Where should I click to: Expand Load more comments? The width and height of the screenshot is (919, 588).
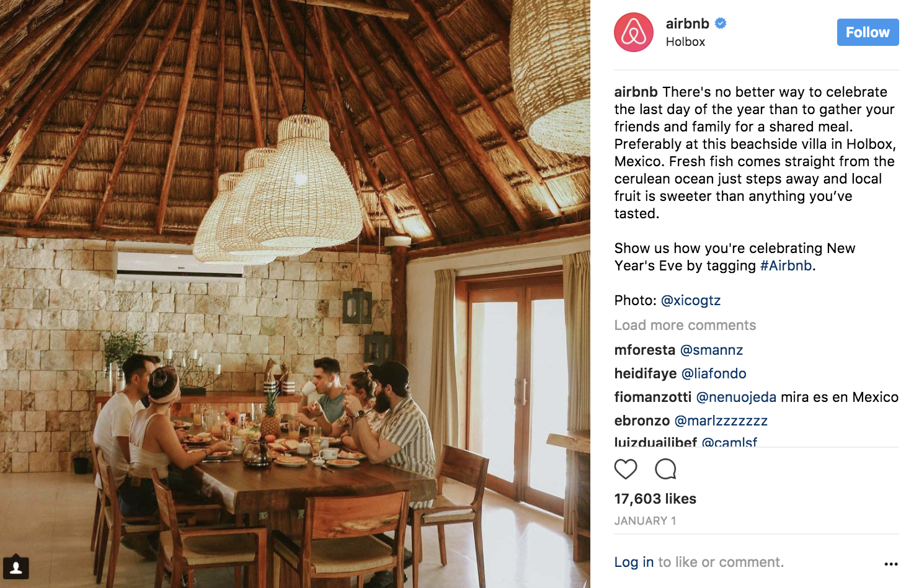point(685,325)
